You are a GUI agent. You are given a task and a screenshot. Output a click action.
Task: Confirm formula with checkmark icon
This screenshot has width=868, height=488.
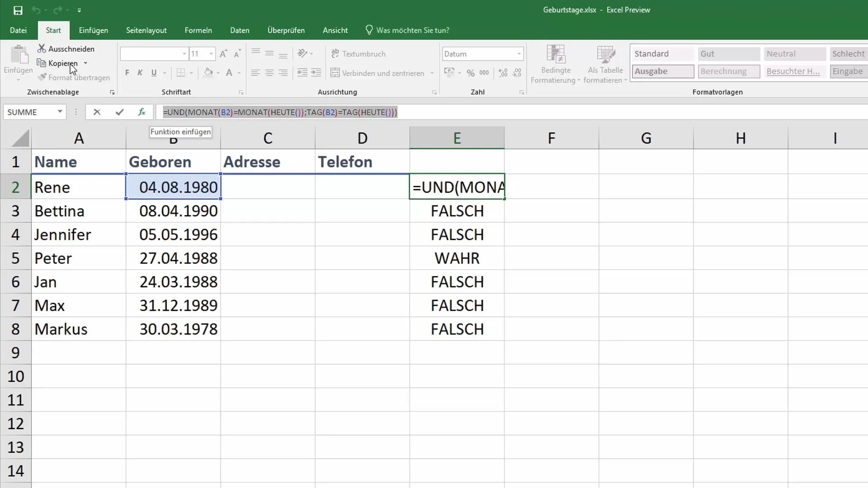click(119, 112)
